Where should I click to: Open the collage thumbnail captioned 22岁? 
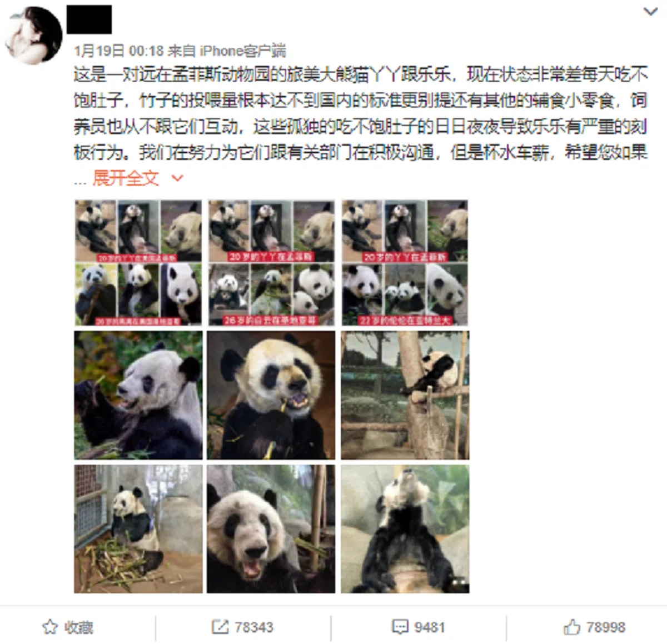pos(405,262)
